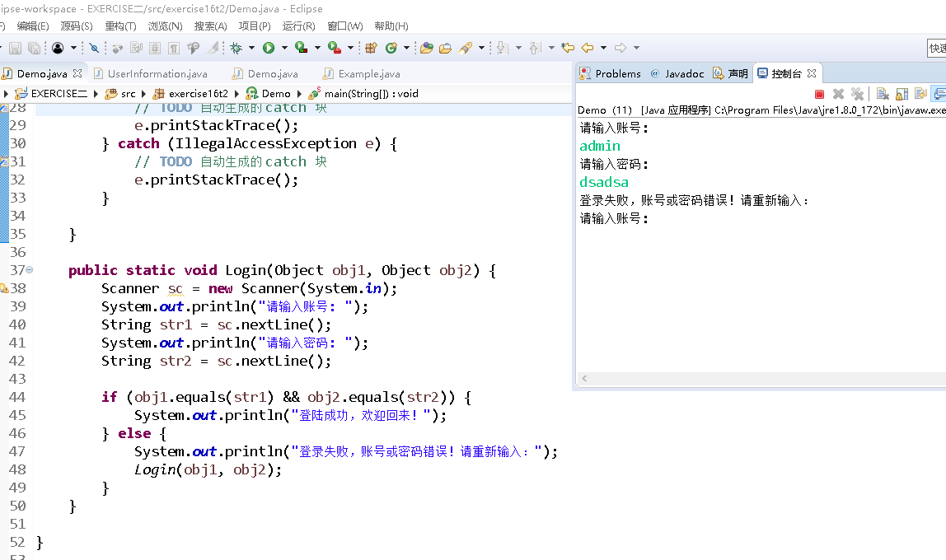The width and height of the screenshot is (946, 560).
Task: Click the warning marker on line 38
Action: click(x=4, y=288)
